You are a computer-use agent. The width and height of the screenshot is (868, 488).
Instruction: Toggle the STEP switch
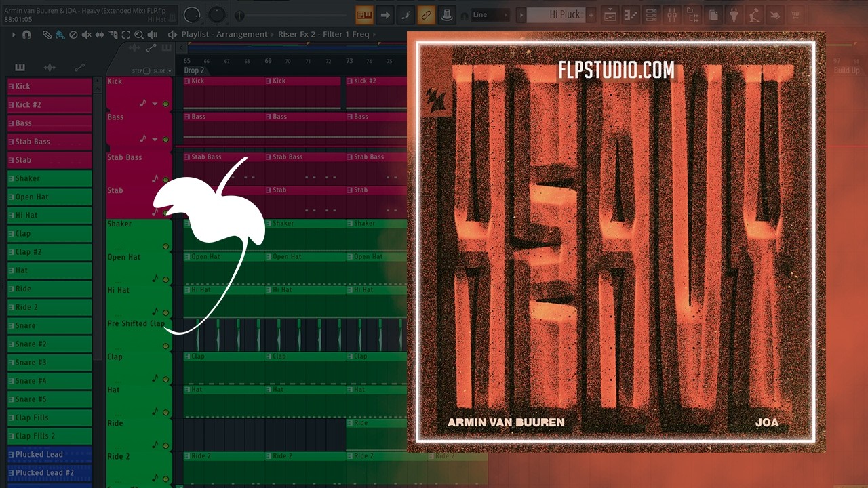[146, 70]
